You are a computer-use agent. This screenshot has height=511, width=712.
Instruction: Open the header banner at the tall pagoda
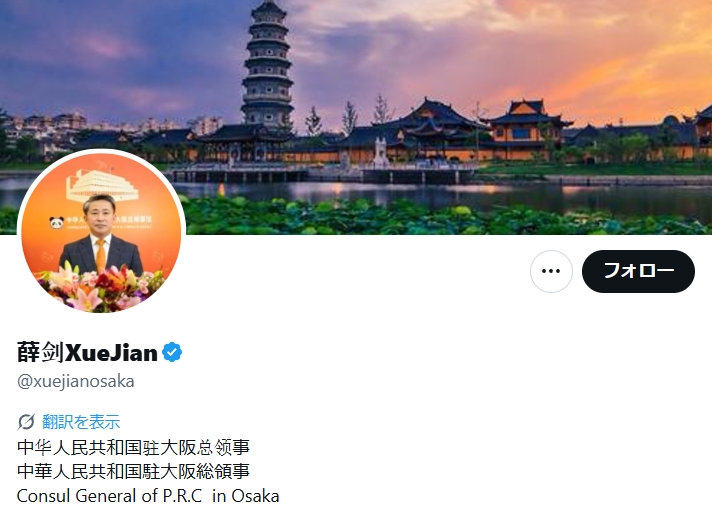click(267, 64)
